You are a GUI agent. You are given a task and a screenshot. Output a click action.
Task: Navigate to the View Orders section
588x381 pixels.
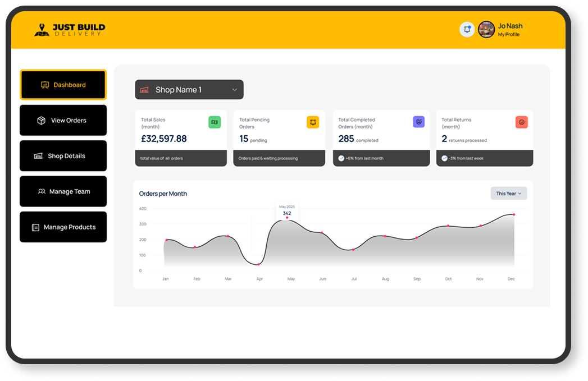63,120
